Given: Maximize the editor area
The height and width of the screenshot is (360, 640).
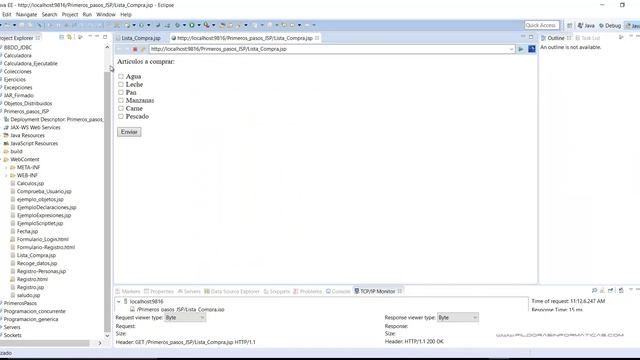Looking at the screenshot, I should pos(531,37).
